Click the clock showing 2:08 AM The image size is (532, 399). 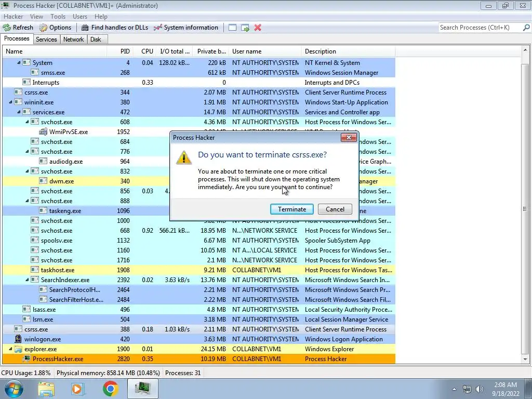coord(506,385)
